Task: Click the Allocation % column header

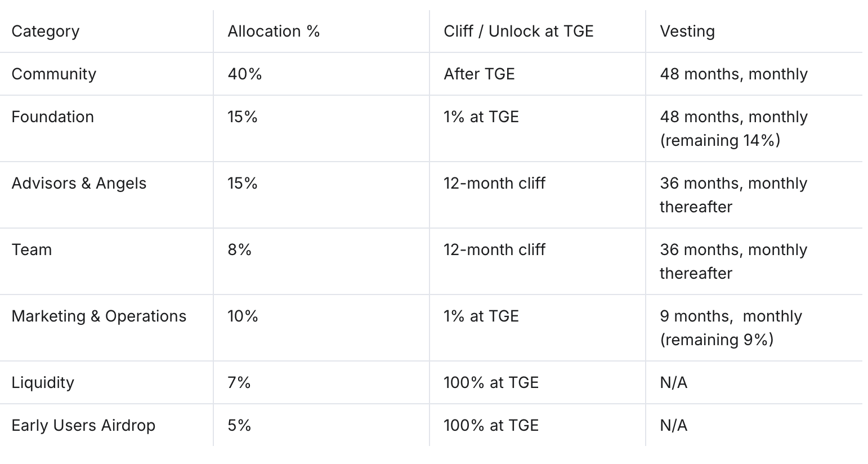Action: pos(274,32)
